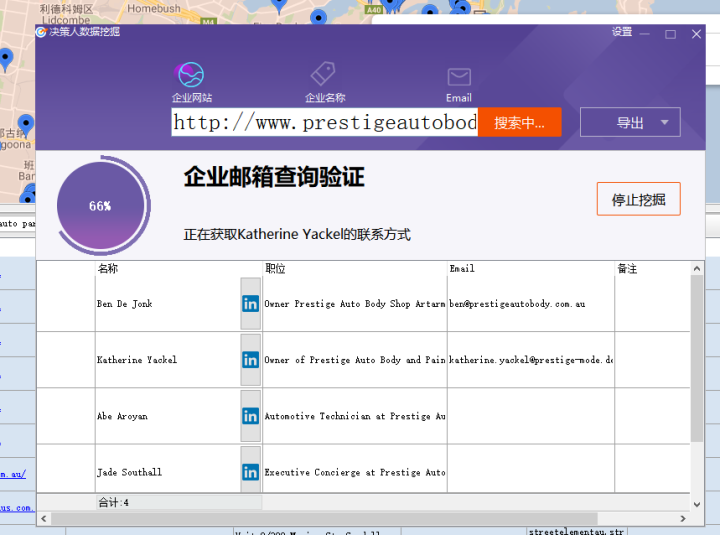Click the A40 road marker on background map

[x=373, y=9]
